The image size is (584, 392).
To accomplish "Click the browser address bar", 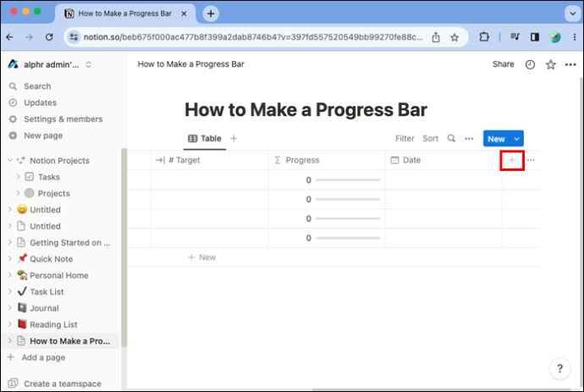I will [253, 37].
